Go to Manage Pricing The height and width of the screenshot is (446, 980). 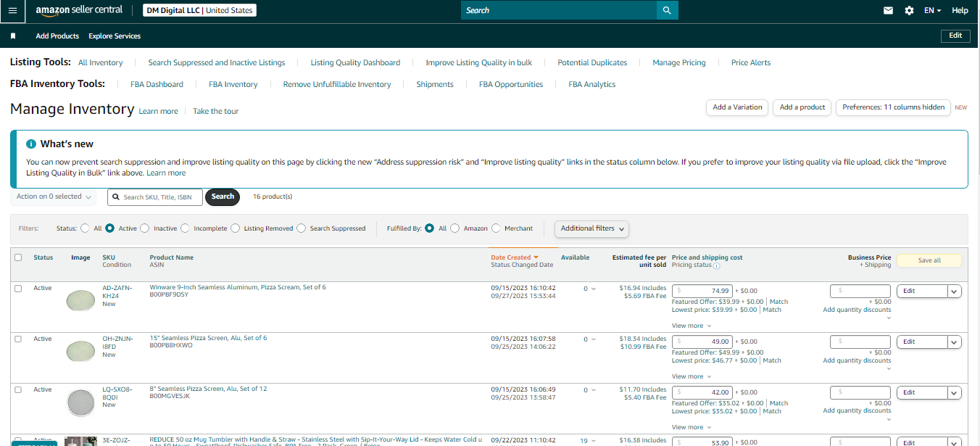pos(679,63)
